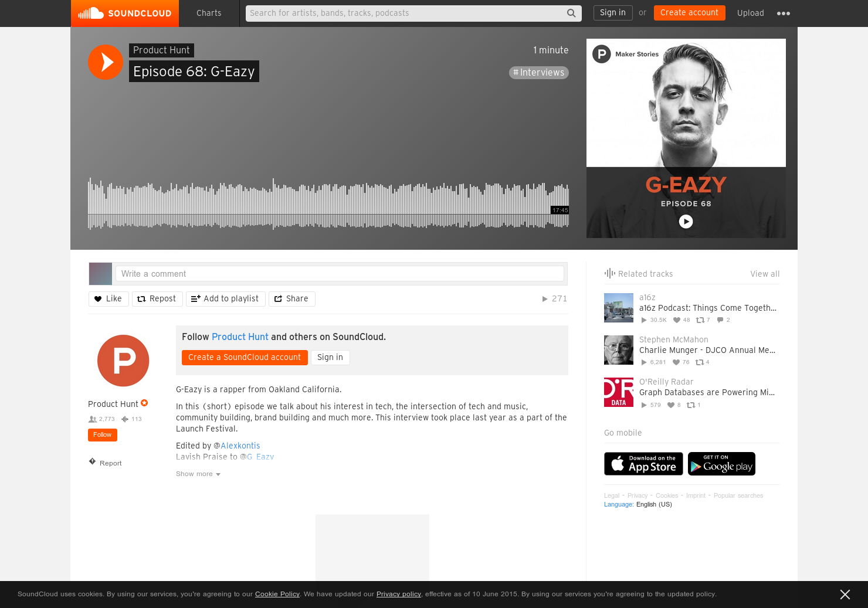Expand description with Show more
868x608 pixels.
tap(198, 474)
